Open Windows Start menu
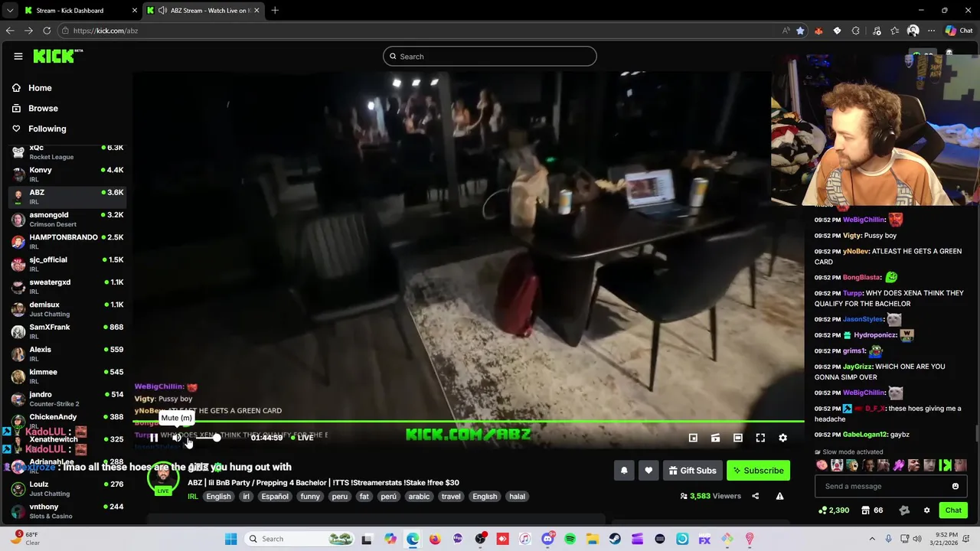980x551 pixels. pyautogui.click(x=230, y=539)
